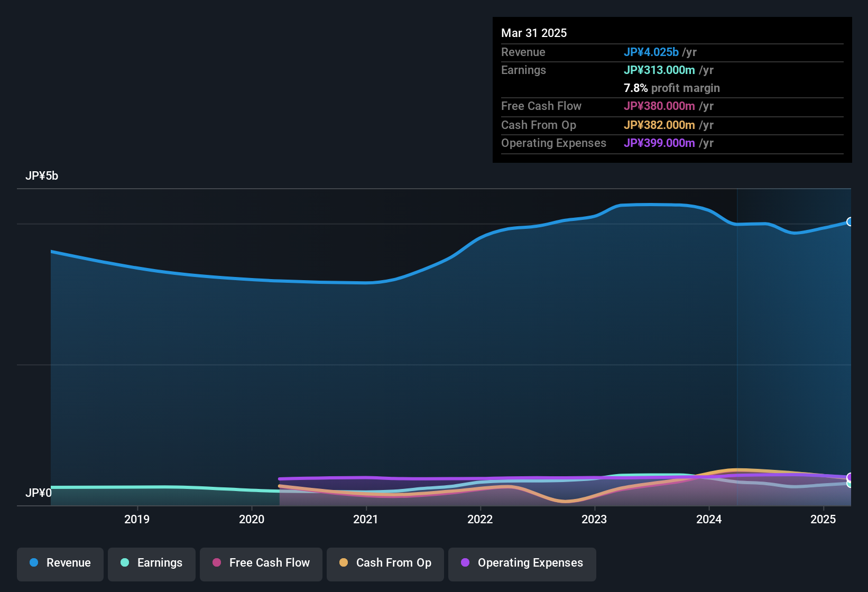Click the JP¥380.000m free cash flow value

tap(659, 106)
